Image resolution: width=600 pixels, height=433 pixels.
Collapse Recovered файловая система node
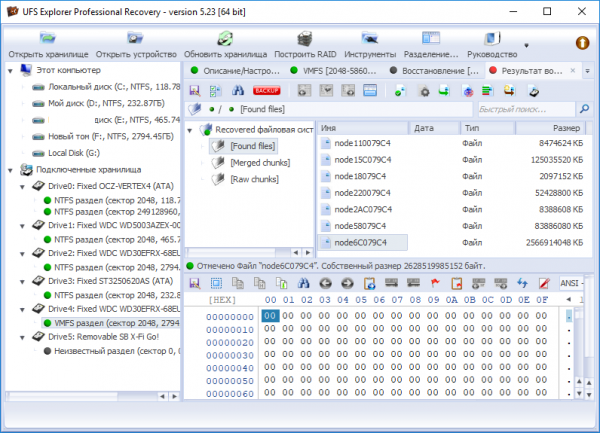point(192,129)
